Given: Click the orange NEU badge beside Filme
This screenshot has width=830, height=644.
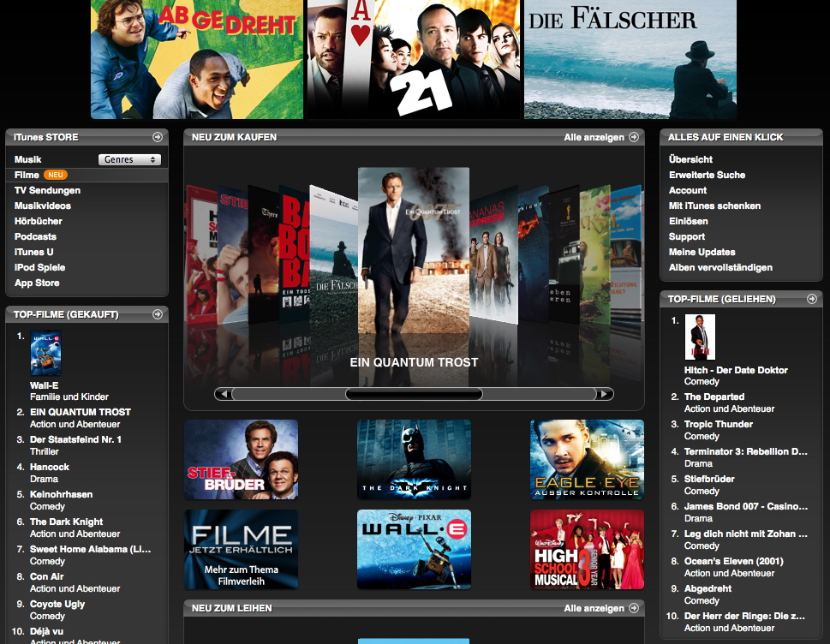Looking at the screenshot, I should tap(55, 175).
